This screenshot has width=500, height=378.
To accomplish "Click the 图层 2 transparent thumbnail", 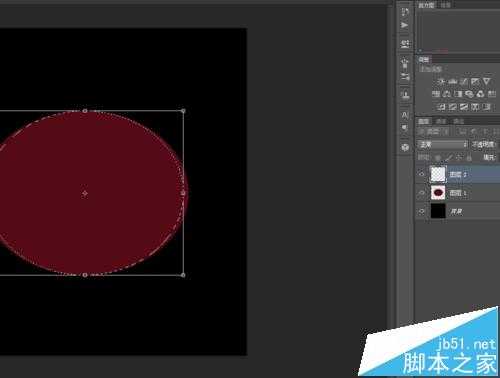I will (x=438, y=174).
